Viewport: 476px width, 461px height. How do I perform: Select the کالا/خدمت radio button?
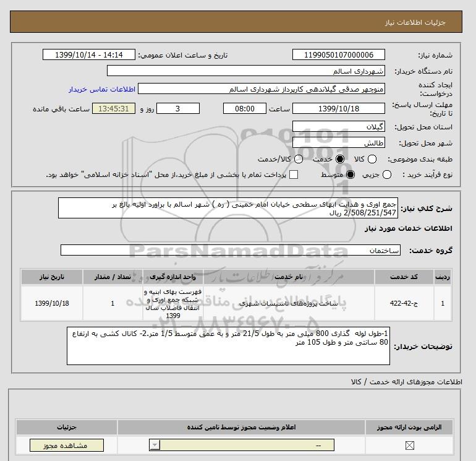point(299,159)
